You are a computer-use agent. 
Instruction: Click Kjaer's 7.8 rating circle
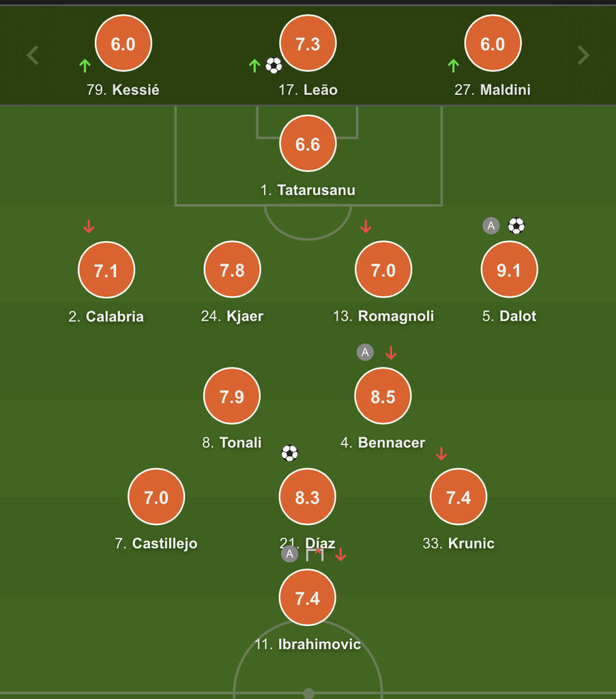(232, 270)
